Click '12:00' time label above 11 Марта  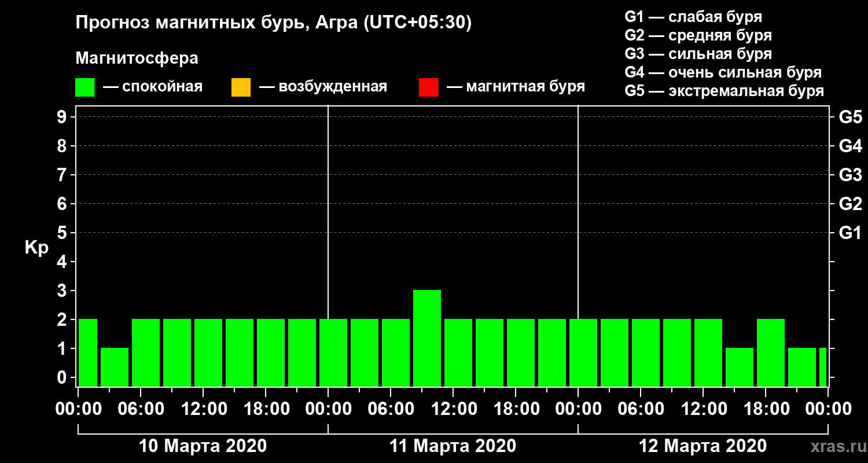pyautogui.click(x=454, y=409)
